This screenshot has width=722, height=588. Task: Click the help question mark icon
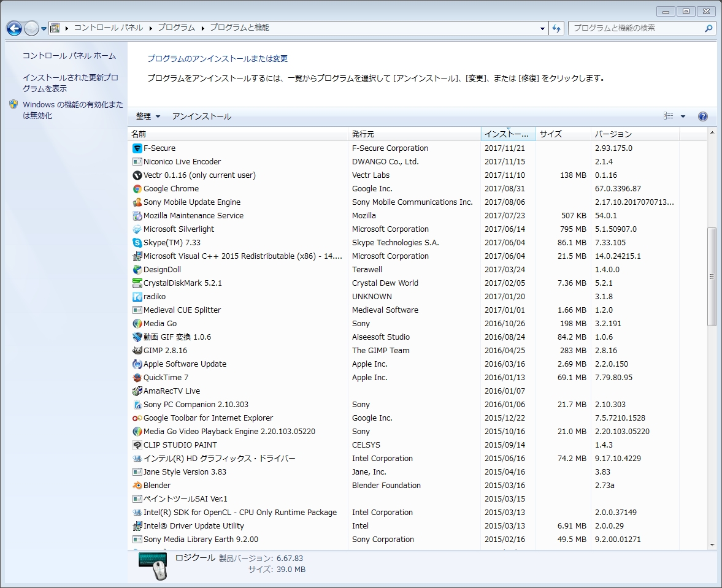click(x=703, y=116)
